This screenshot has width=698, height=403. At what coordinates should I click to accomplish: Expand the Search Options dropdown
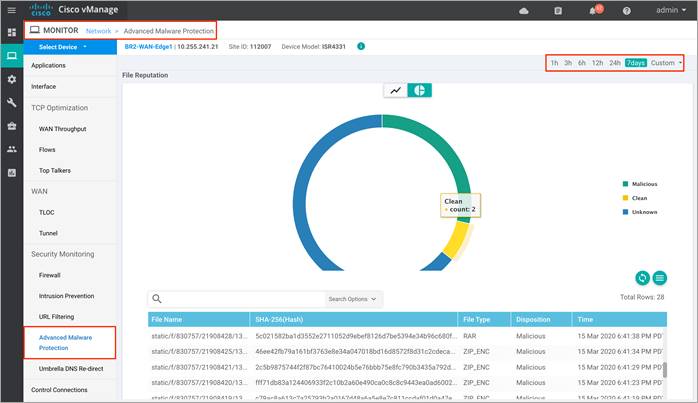[353, 299]
